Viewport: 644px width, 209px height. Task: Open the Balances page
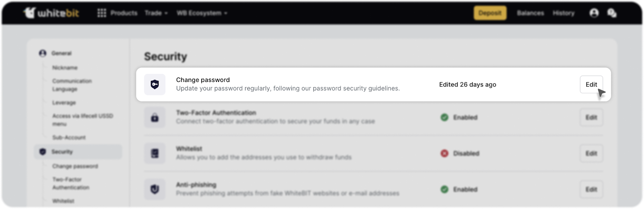(x=530, y=13)
